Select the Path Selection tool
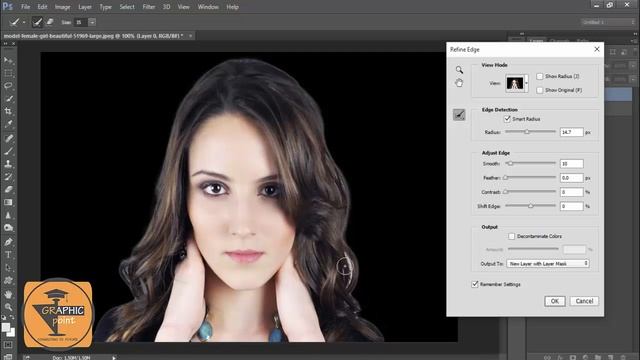 coord(8,268)
